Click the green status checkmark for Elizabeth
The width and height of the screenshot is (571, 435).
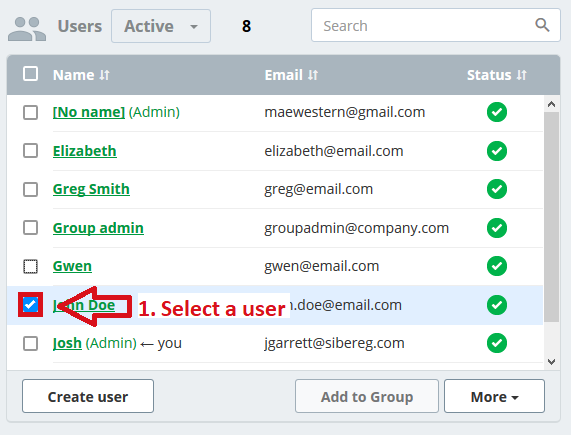pyautogui.click(x=497, y=151)
